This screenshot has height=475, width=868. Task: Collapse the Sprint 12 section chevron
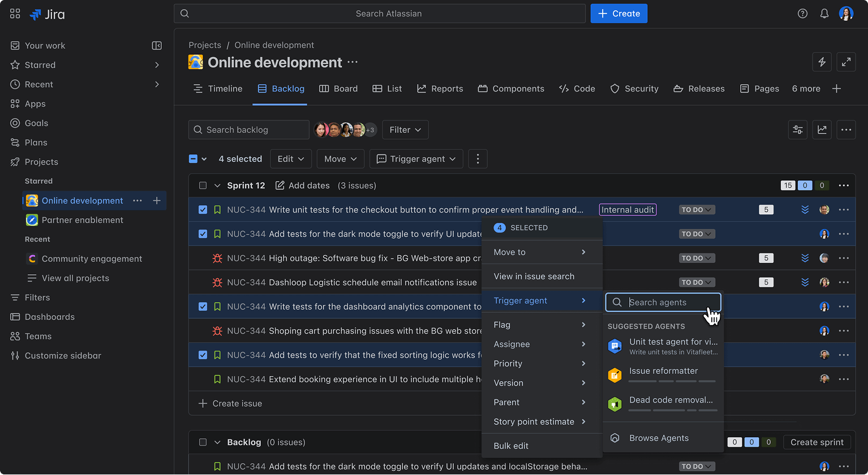click(x=217, y=185)
